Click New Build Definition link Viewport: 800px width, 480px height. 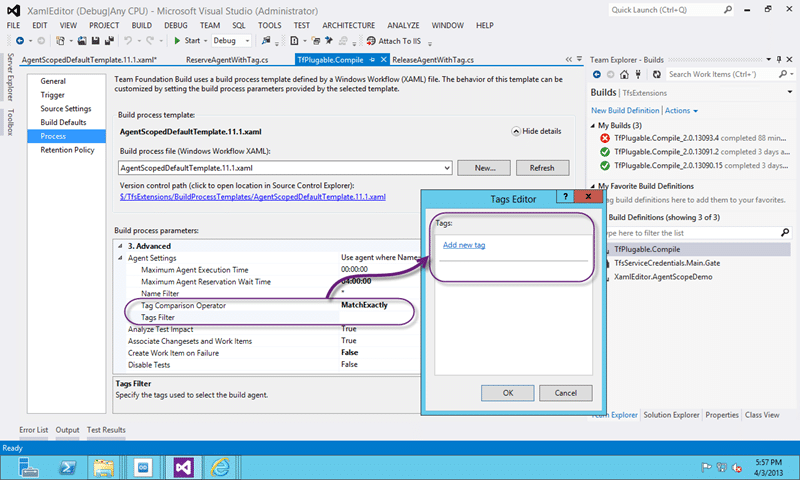pyautogui.click(x=625, y=111)
